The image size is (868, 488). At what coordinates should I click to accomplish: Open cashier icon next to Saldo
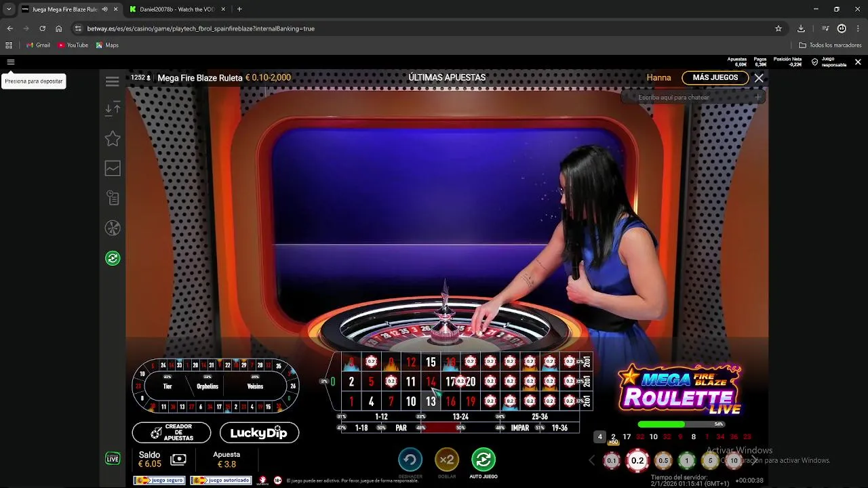pyautogui.click(x=178, y=460)
